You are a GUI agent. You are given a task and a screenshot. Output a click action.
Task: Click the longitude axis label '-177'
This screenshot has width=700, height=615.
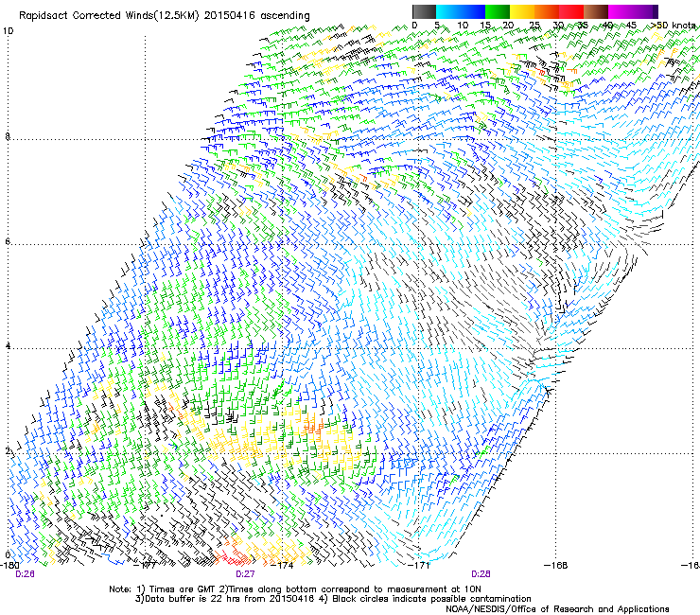(x=146, y=565)
